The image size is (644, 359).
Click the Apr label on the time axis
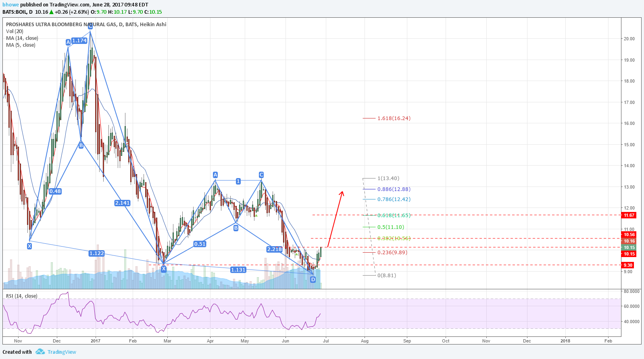(x=210, y=341)
